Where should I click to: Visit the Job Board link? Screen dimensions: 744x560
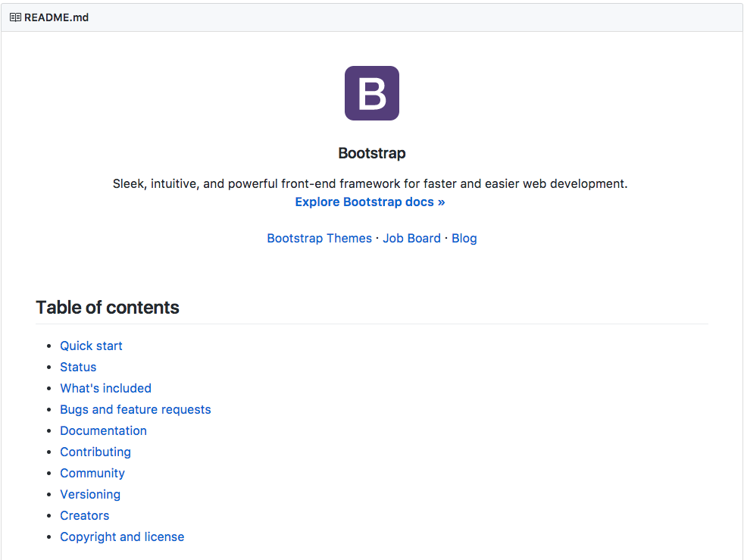(x=411, y=239)
